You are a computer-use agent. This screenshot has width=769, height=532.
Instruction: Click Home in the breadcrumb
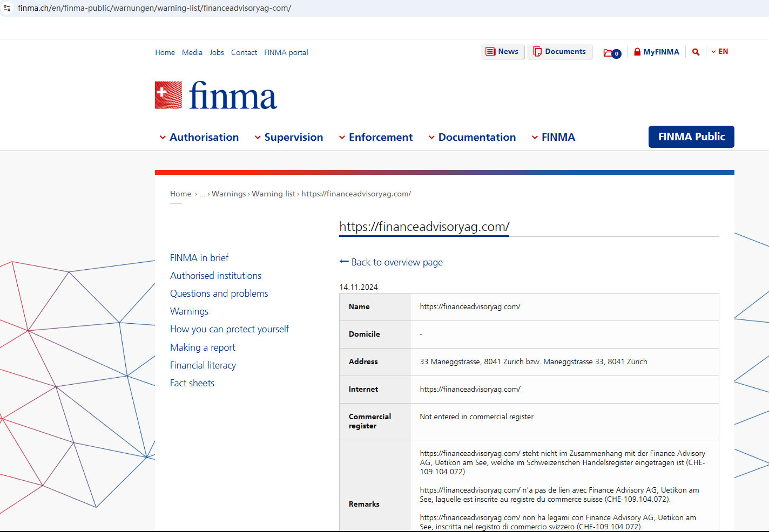click(x=181, y=194)
